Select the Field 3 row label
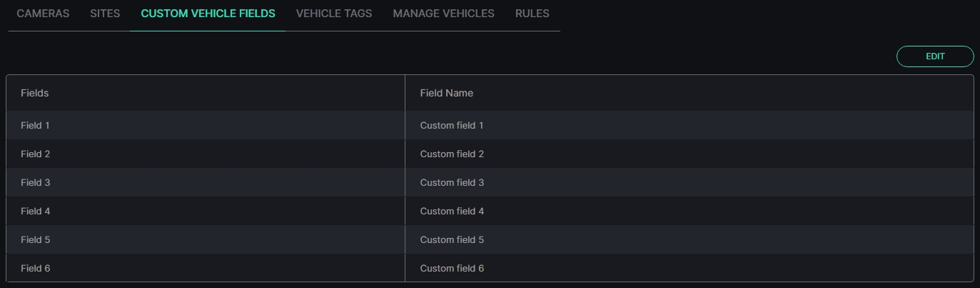 click(x=36, y=182)
